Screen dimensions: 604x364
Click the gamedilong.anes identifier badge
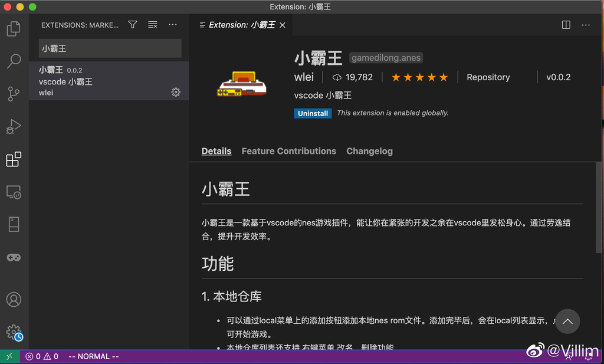[x=386, y=58]
